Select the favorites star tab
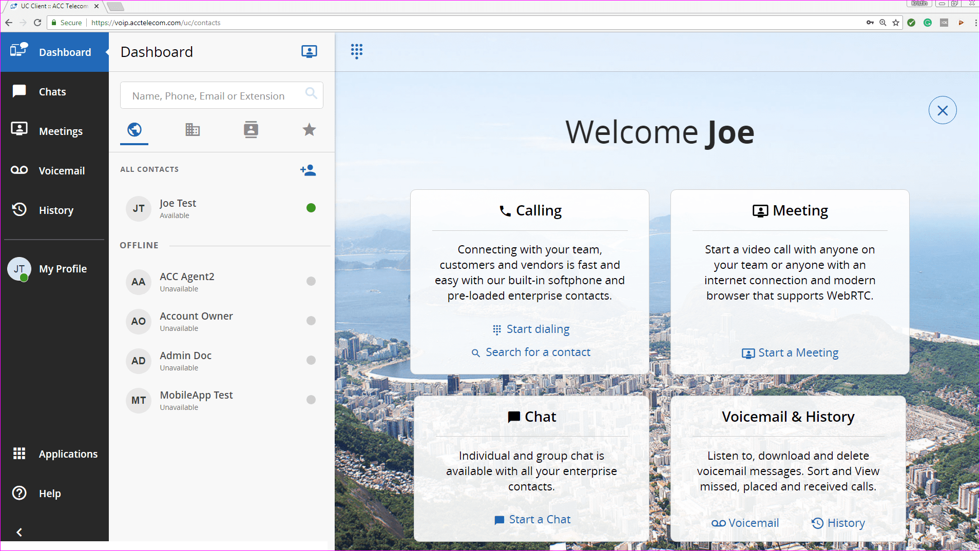 point(309,130)
